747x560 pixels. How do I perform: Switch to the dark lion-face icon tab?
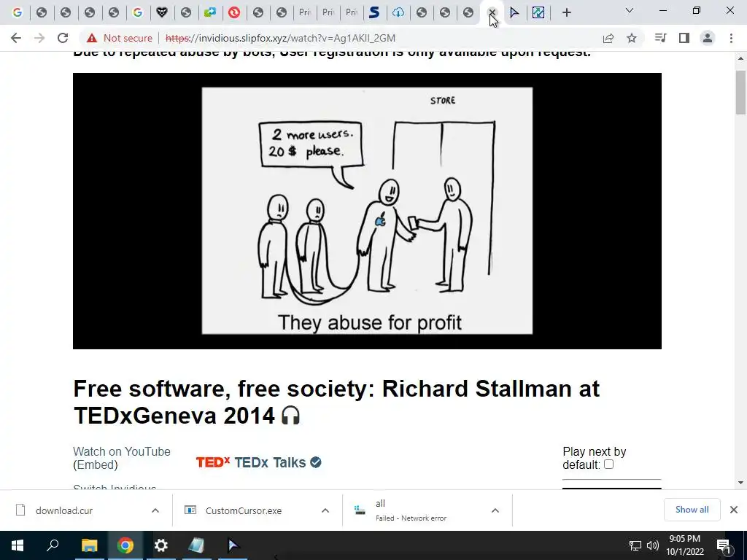162,12
